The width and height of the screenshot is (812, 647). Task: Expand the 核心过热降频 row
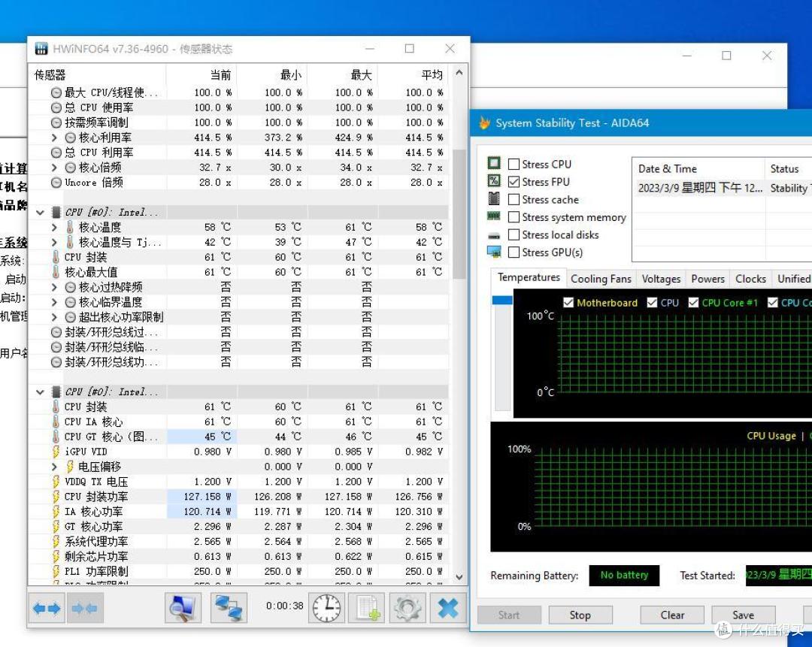point(54,287)
